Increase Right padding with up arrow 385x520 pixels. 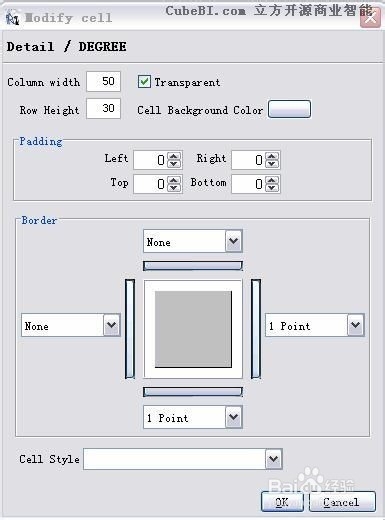pos(272,156)
